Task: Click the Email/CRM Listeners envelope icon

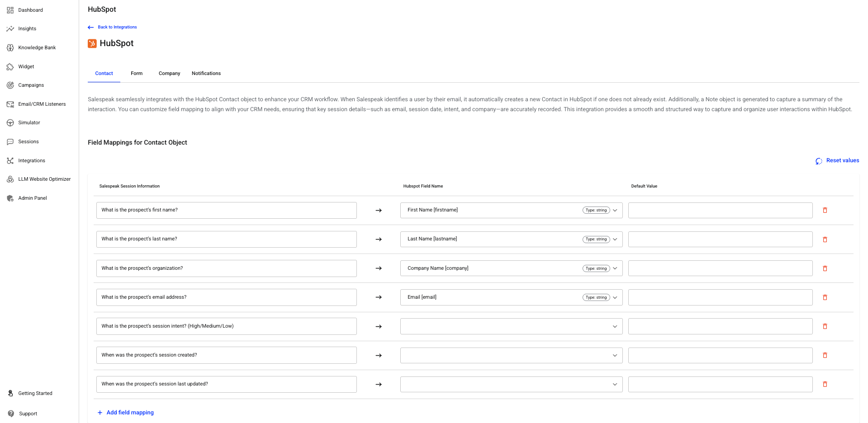Action: click(10, 104)
